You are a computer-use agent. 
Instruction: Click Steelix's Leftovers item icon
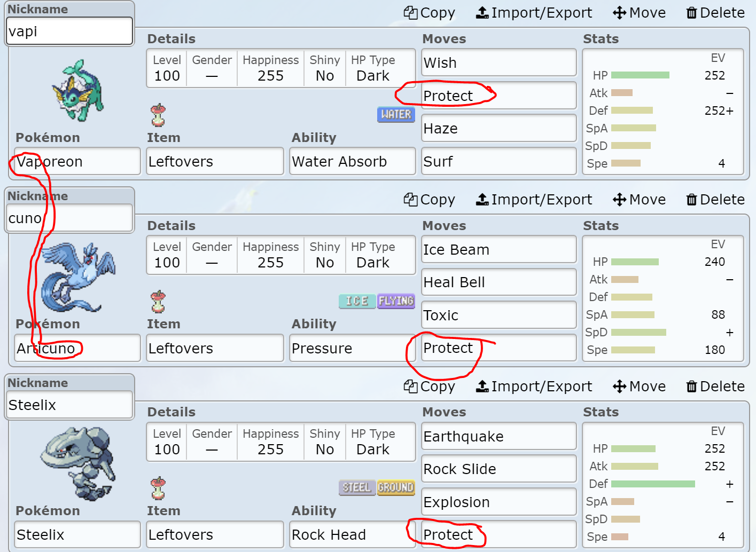pos(158,489)
